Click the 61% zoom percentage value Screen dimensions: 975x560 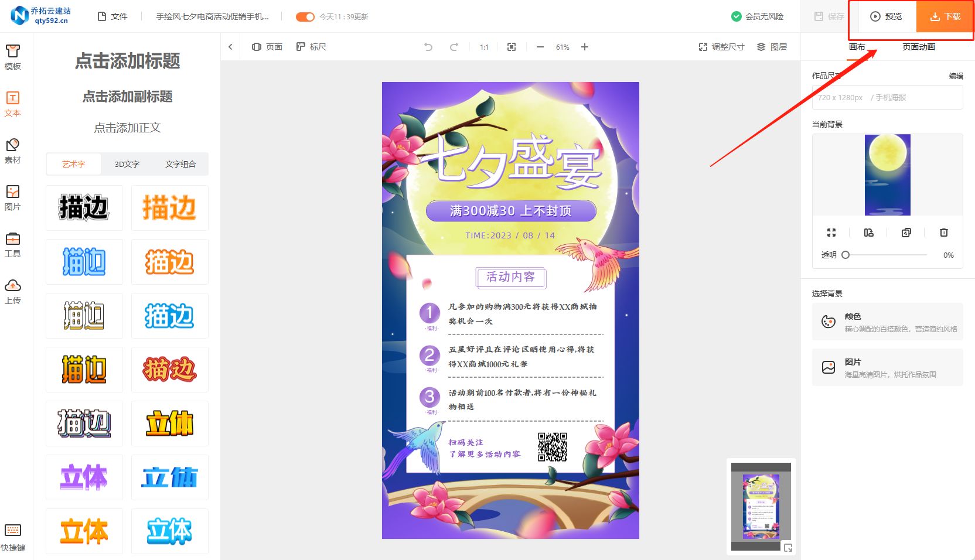click(x=562, y=47)
